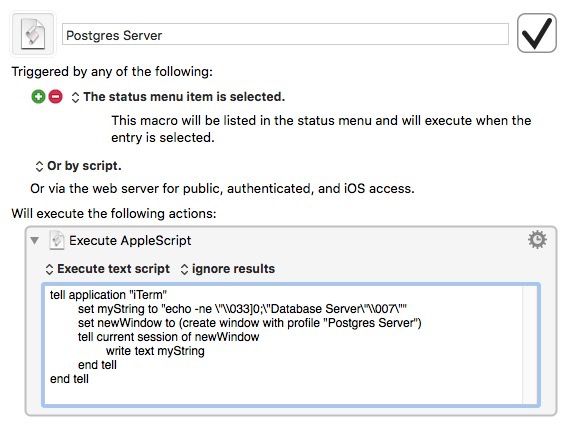
Task: Toggle the macro enabled checkmark
Action: pyautogui.click(x=537, y=33)
